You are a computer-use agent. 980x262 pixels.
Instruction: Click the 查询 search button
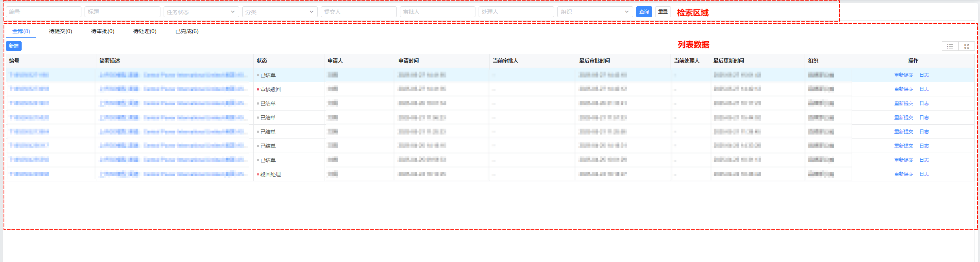pos(644,12)
